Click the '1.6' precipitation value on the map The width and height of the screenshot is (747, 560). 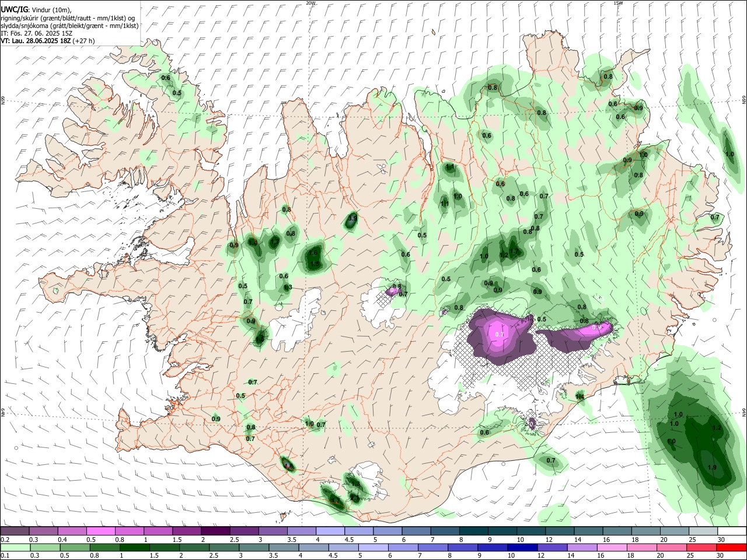(x=313, y=253)
